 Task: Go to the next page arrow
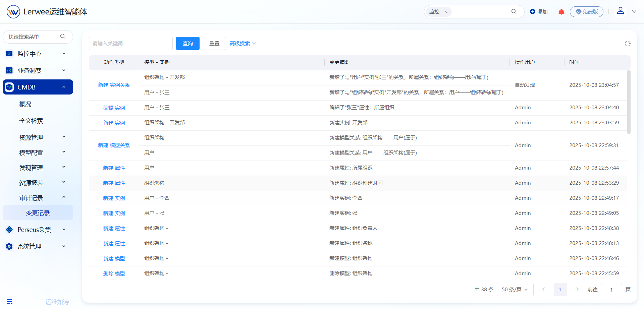pyautogui.click(x=577, y=290)
